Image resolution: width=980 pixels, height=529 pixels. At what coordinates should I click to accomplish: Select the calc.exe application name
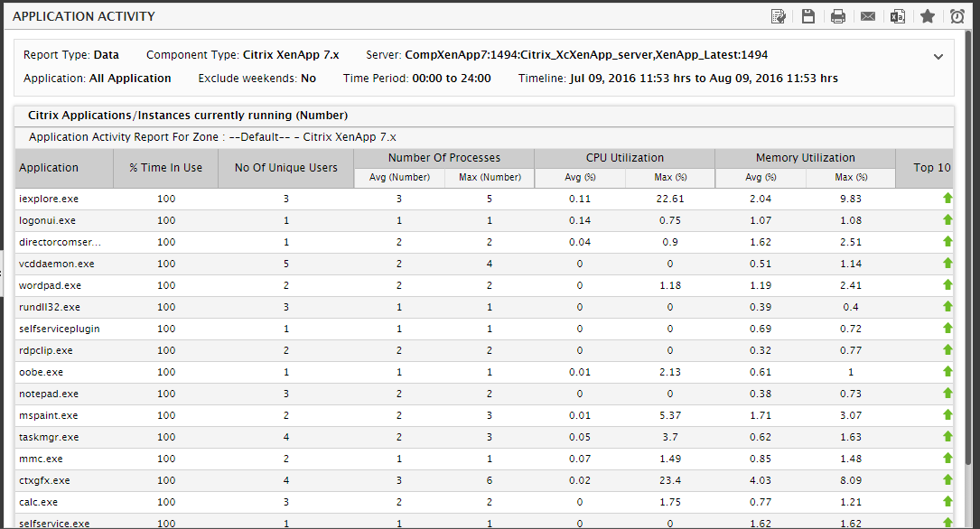tap(38, 502)
